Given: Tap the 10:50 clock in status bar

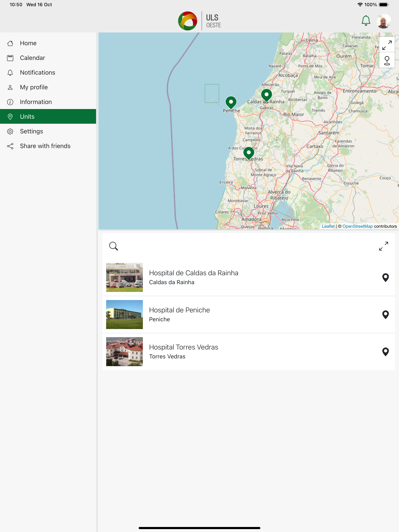Looking at the screenshot, I should 16,5.
